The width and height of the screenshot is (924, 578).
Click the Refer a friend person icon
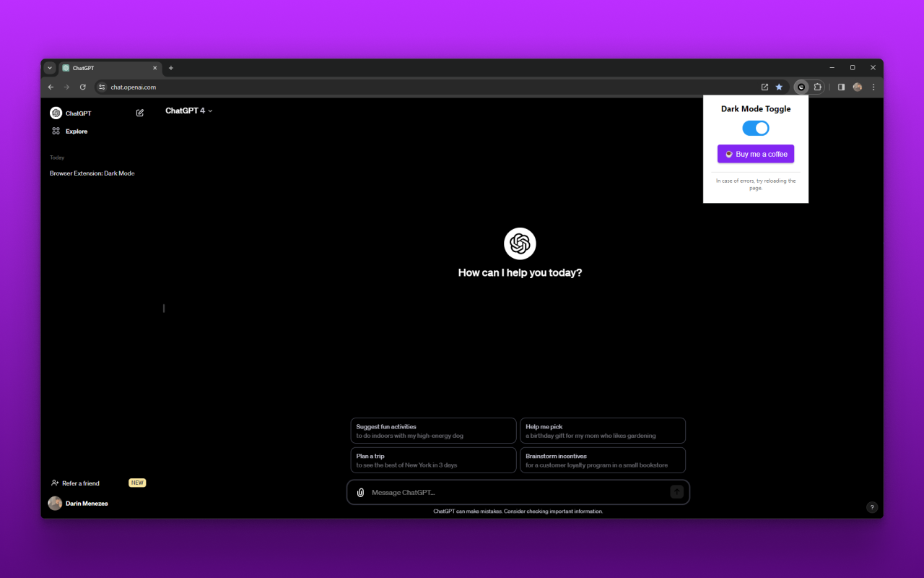pos(55,483)
